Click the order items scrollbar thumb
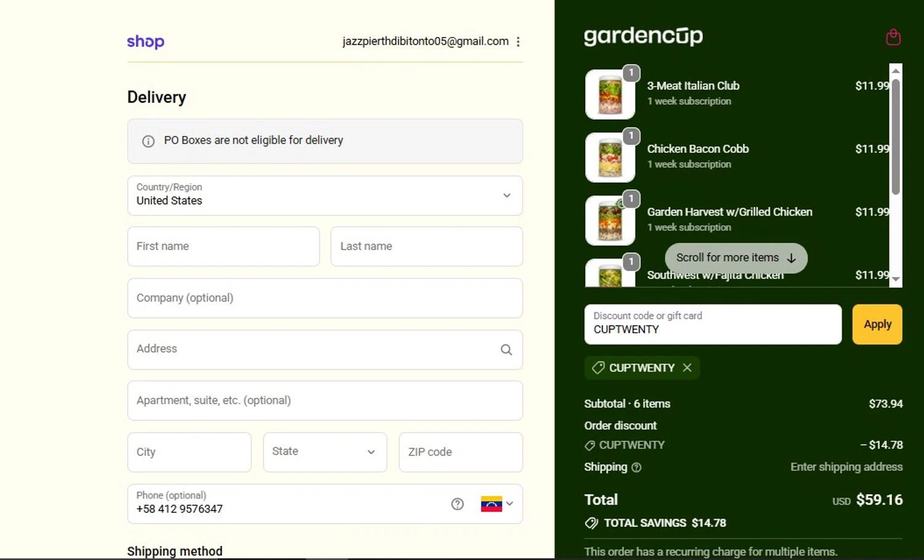Viewport: 924px width, 560px height. (896, 137)
